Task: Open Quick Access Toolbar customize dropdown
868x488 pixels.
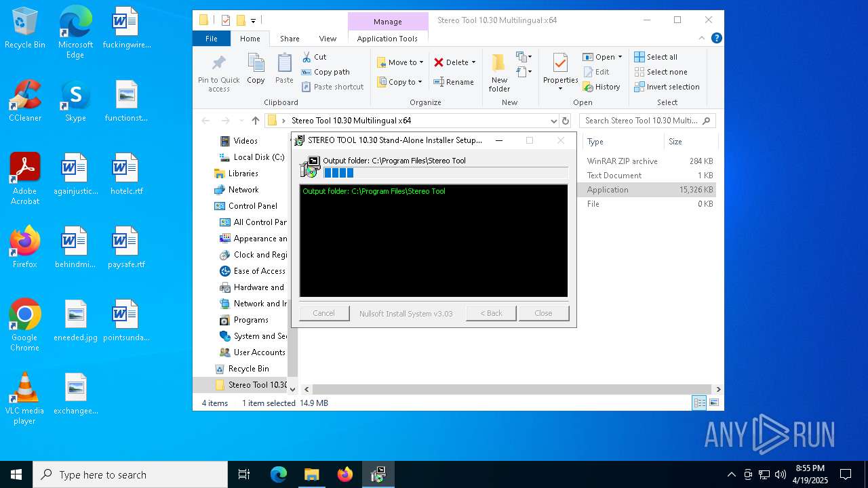Action: [254, 20]
